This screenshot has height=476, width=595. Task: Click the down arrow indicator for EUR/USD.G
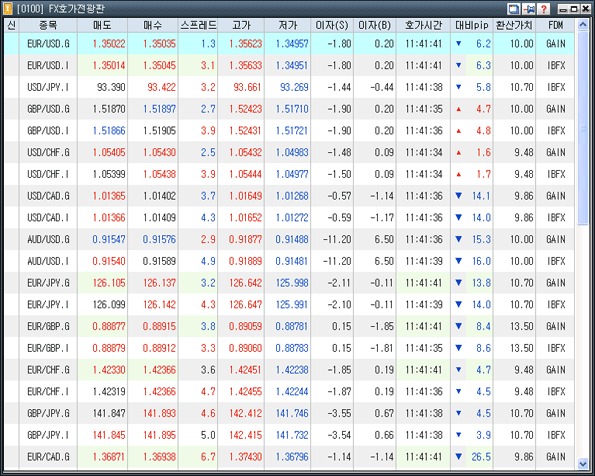(458, 44)
